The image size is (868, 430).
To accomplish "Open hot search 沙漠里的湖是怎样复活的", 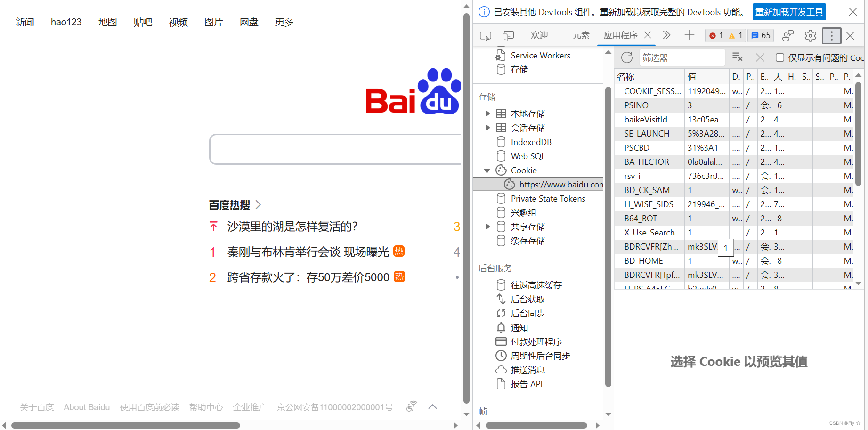I will click(x=292, y=227).
